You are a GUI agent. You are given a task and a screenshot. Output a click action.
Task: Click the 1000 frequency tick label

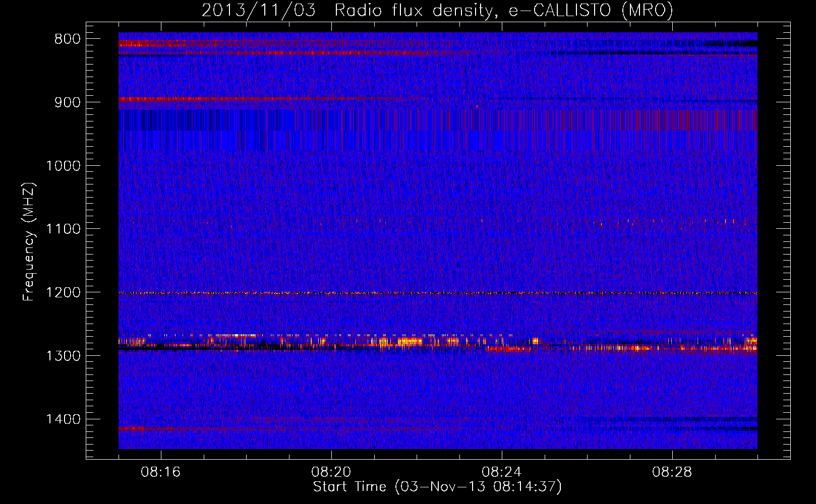63,166
